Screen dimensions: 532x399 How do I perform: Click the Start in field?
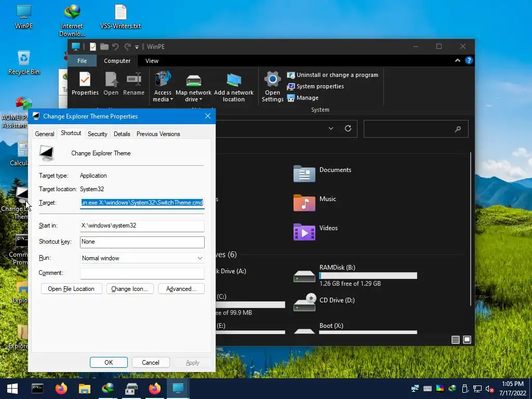coord(142,225)
